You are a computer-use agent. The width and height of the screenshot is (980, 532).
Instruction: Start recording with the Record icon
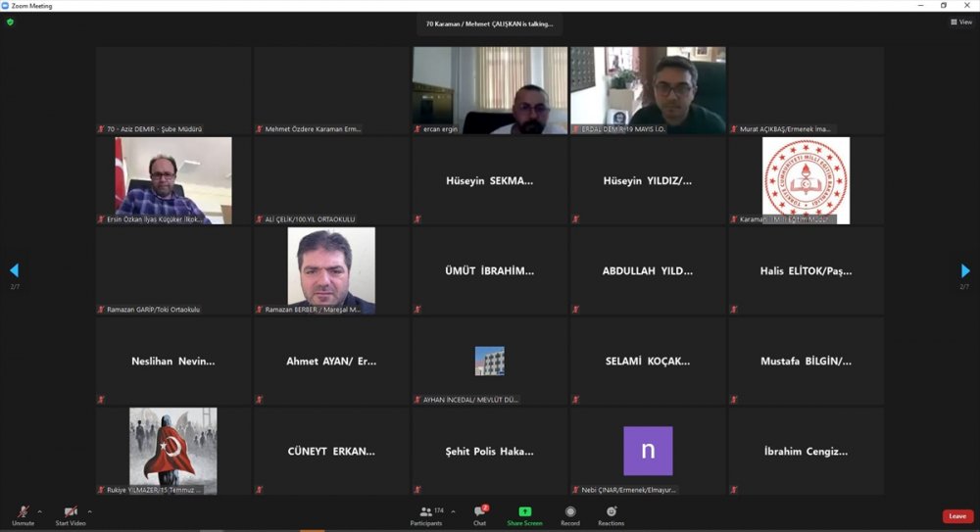click(569, 514)
